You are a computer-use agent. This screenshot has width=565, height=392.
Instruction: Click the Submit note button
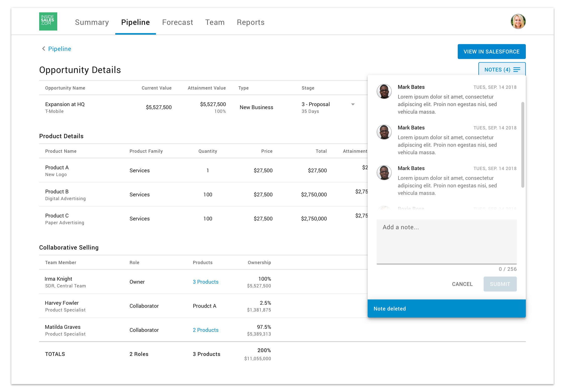point(500,284)
